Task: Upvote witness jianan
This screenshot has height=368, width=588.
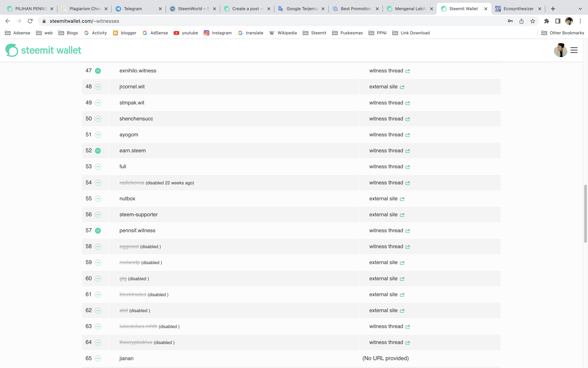Action: (x=98, y=359)
